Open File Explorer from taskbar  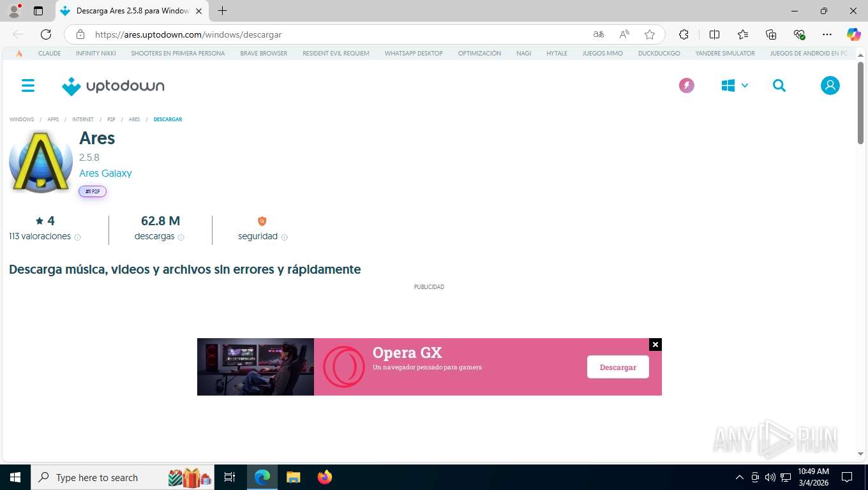[x=294, y=477]
